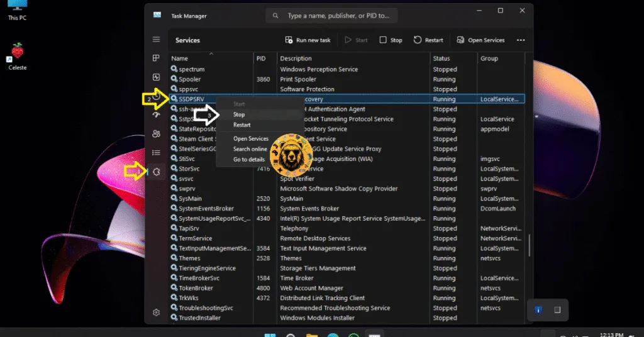Image resolution: width=644 pixels, height=337 pixels.
Task: Select the TokenBroker service row
Action: click(x=347, y=288)
